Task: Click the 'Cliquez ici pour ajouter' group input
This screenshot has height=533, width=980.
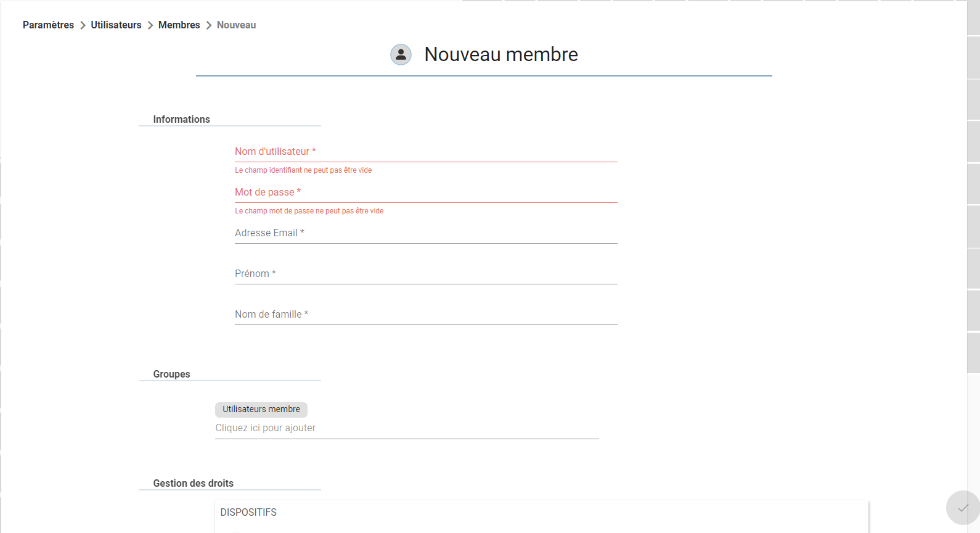Action: [407, 428]
